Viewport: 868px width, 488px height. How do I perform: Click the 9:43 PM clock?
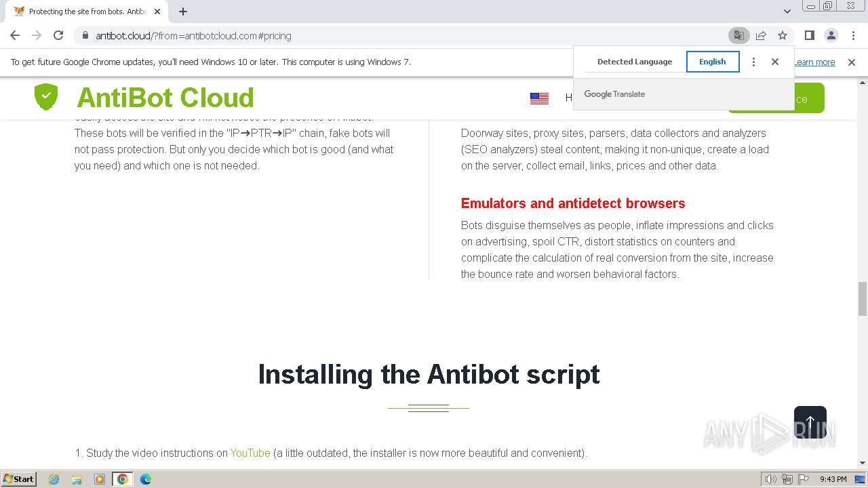[x=833, y=479]
